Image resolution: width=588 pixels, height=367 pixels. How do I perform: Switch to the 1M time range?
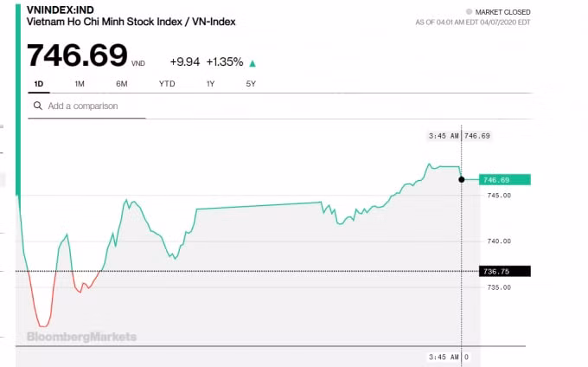[80, 84]
